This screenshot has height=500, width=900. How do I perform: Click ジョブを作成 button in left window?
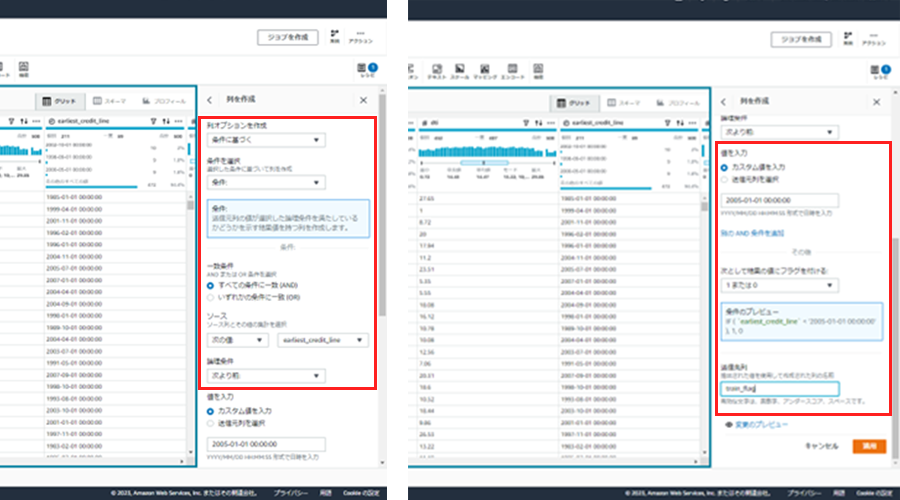tap(288, 37)
